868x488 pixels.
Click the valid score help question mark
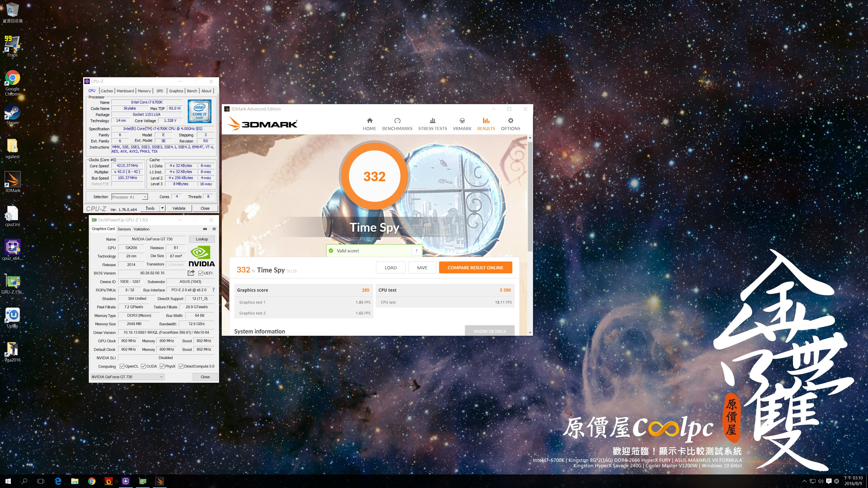pyautogui.click(x=416, y=251)
